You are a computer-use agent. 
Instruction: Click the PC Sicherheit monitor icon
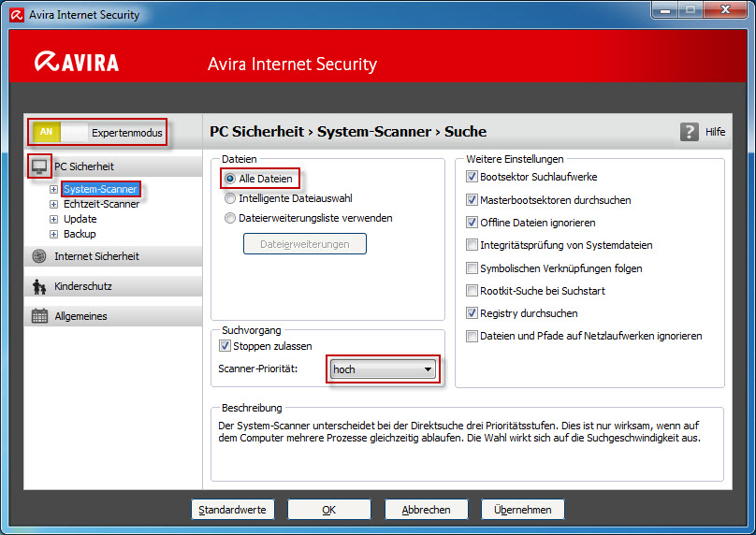click(x=39, y=166)
